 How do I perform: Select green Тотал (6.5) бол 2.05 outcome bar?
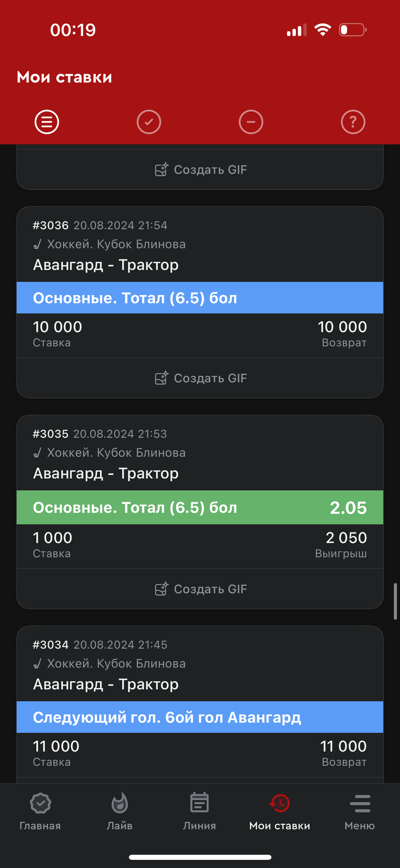[200, 508]
